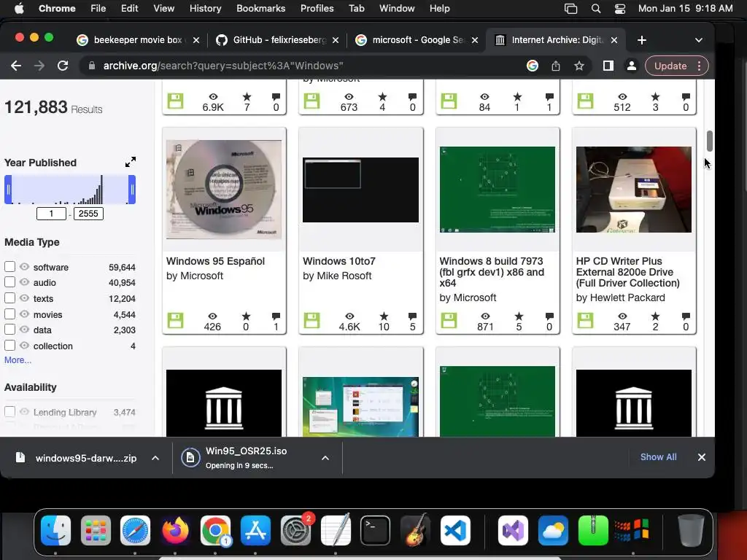Click Show All downloads

(x=658, y=457)
